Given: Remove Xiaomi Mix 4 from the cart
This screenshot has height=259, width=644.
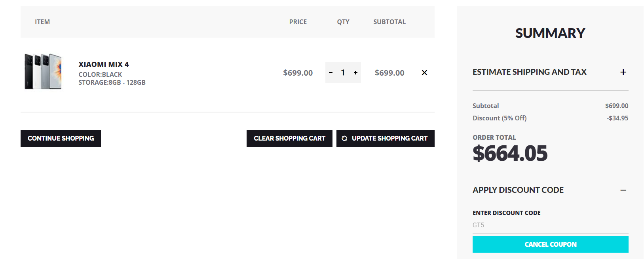Looking at the screenshot, I should click(x=424, y=72).
